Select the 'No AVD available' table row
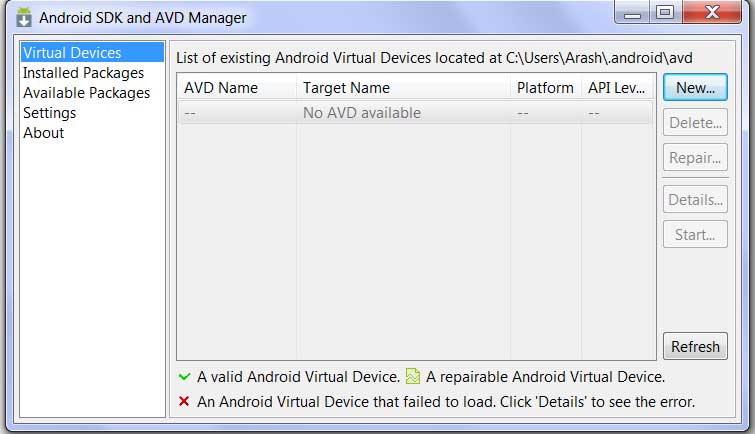 tap(416, 113)
